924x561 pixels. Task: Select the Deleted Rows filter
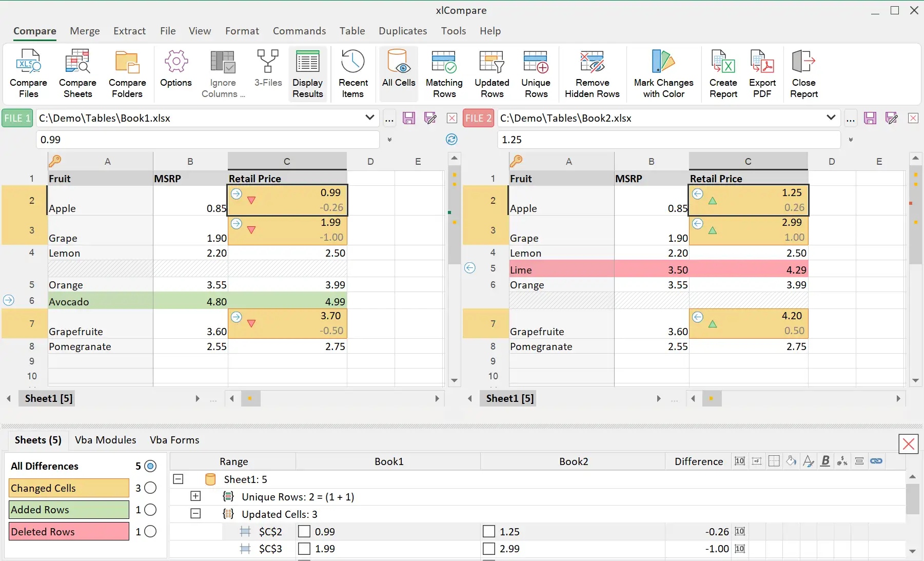point(68,531)
